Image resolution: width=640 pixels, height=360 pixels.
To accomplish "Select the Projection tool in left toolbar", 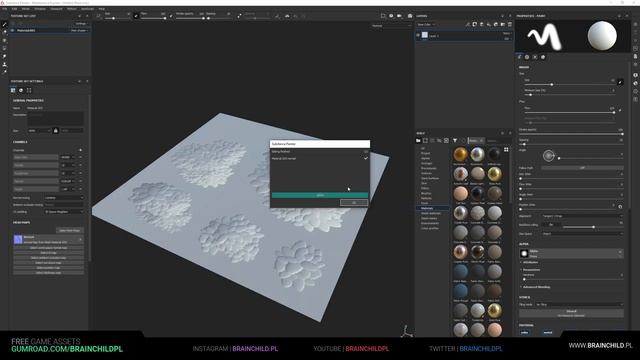I will click(x=4, y=40).
